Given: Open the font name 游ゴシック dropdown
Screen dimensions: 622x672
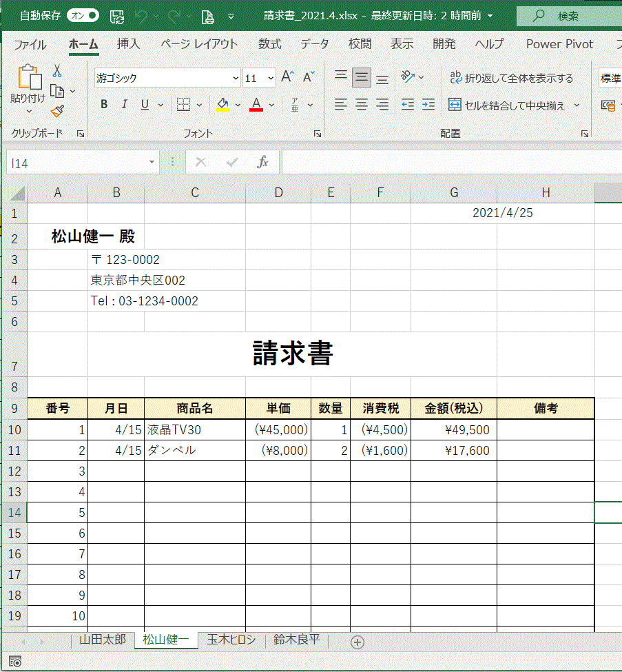Looking at the screenshot, I should (x=235, y=79).
